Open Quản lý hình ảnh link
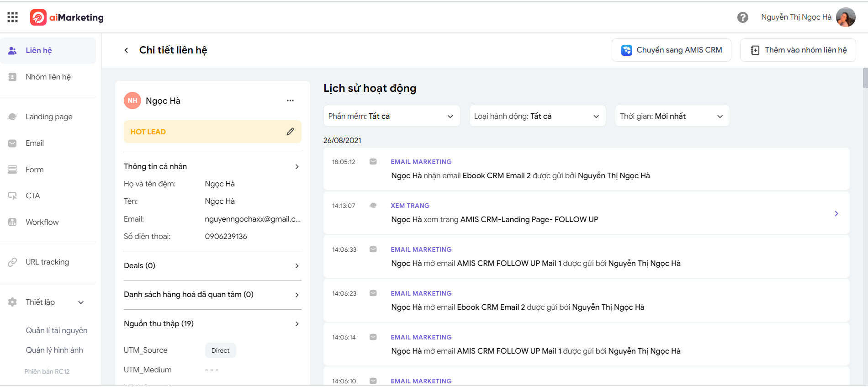Image resolution: width=868 pixels, height=387 pixels. 54,350
